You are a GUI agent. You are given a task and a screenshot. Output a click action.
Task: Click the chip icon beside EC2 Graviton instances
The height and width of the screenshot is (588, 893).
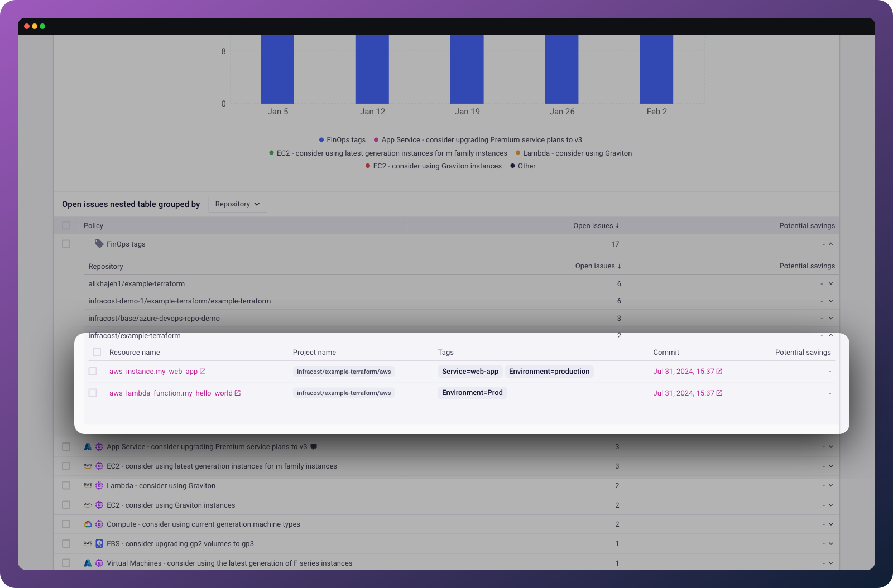[x=99, y=505]
